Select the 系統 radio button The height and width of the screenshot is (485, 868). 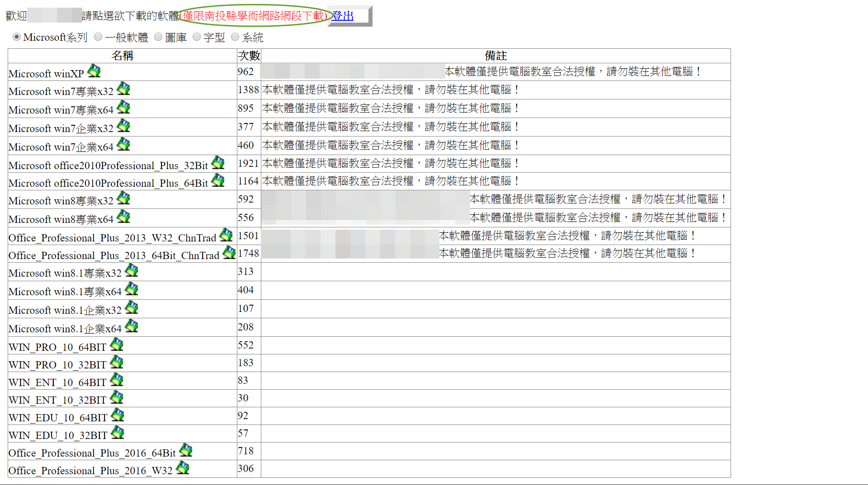pyautogui.click(x=235, y=37)
